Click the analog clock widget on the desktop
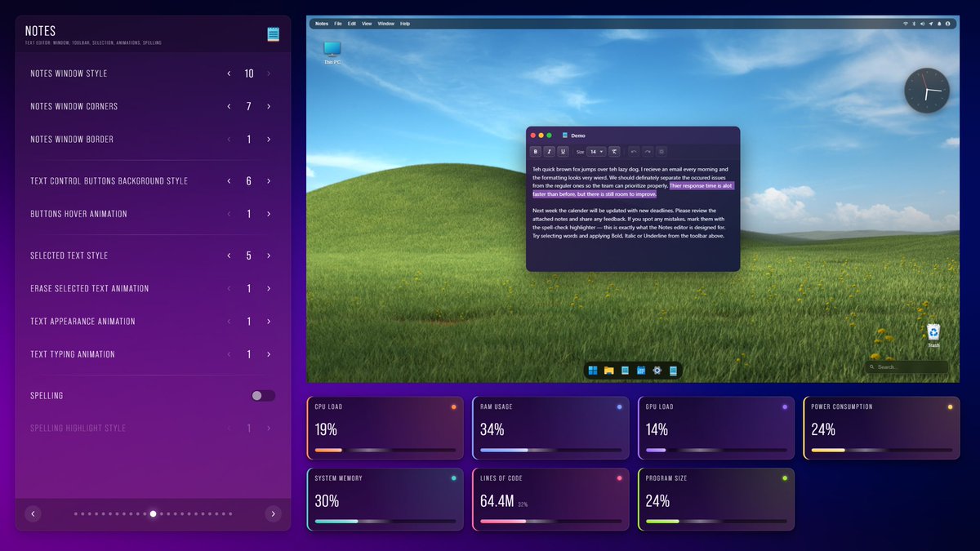This screenshot has width=980, height=551. point(927,91)
